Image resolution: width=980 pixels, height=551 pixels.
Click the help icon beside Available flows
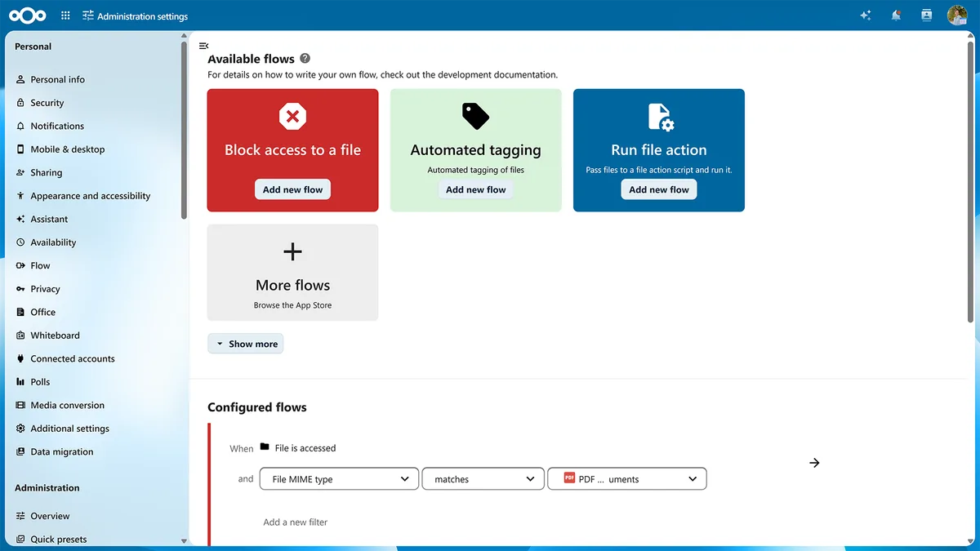tap(305, 58)
